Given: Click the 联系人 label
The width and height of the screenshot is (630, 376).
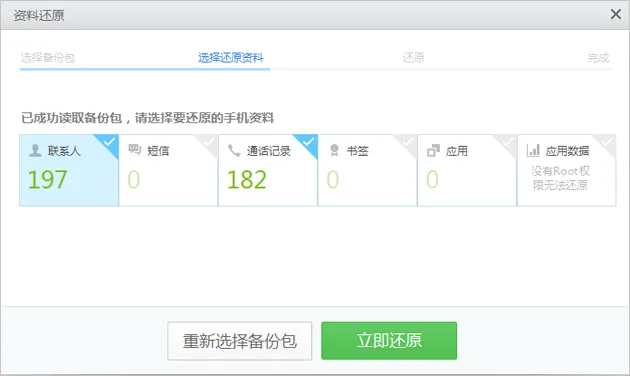Looking at the screenshot, I should tap(64, 151).
